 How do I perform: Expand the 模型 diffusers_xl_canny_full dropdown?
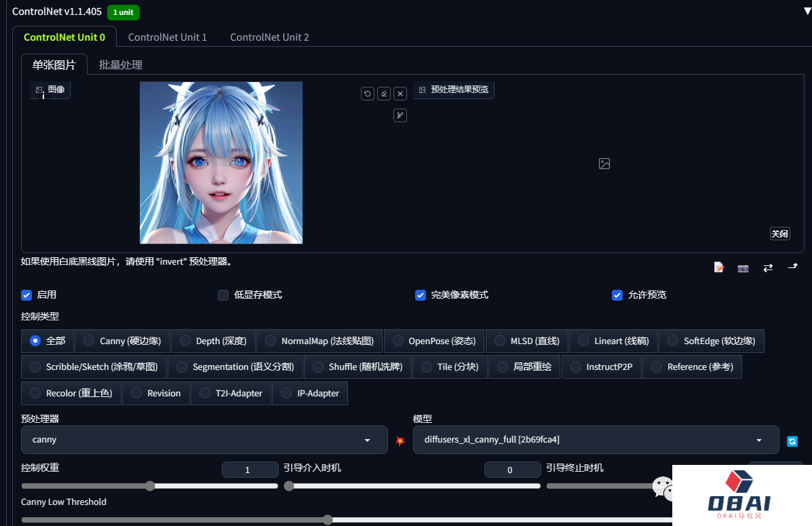[596, 440]
